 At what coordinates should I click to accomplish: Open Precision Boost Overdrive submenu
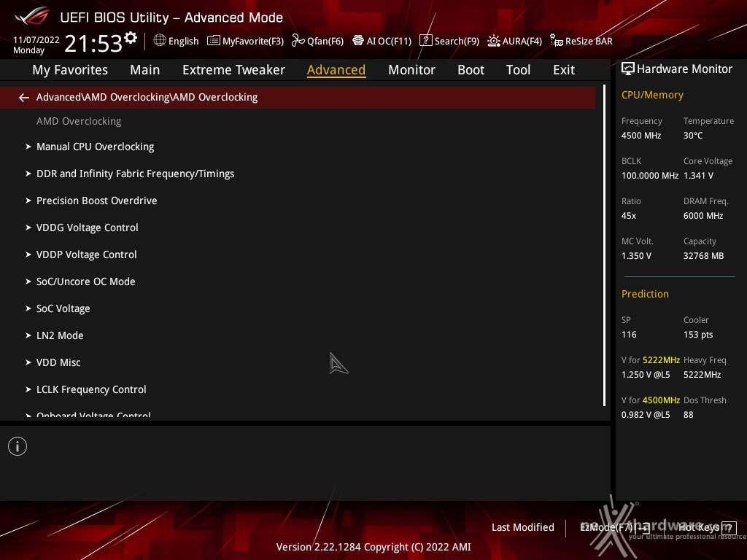coord(97,201)
